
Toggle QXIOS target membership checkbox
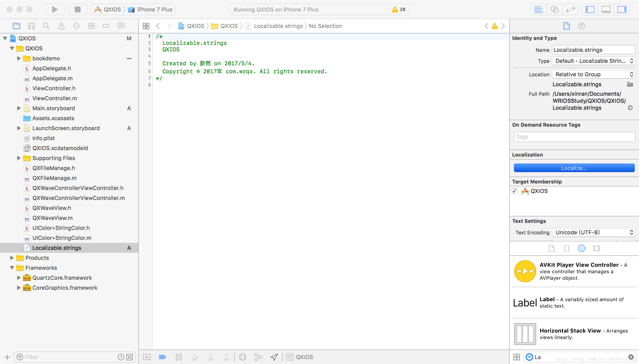(x=514, y=191)
